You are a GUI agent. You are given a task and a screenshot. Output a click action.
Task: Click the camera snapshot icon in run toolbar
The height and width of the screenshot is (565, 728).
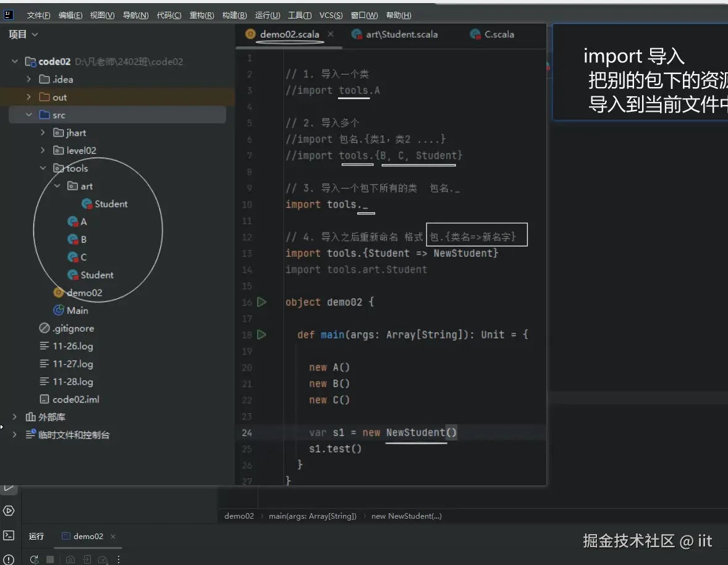[x=70, y=559]
